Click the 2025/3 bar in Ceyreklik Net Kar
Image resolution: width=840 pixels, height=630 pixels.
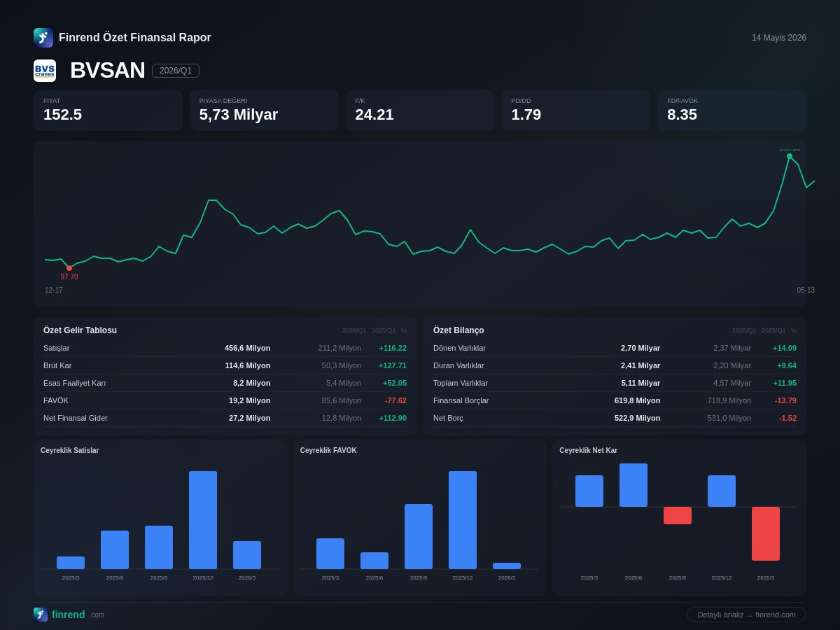point(589,491)
